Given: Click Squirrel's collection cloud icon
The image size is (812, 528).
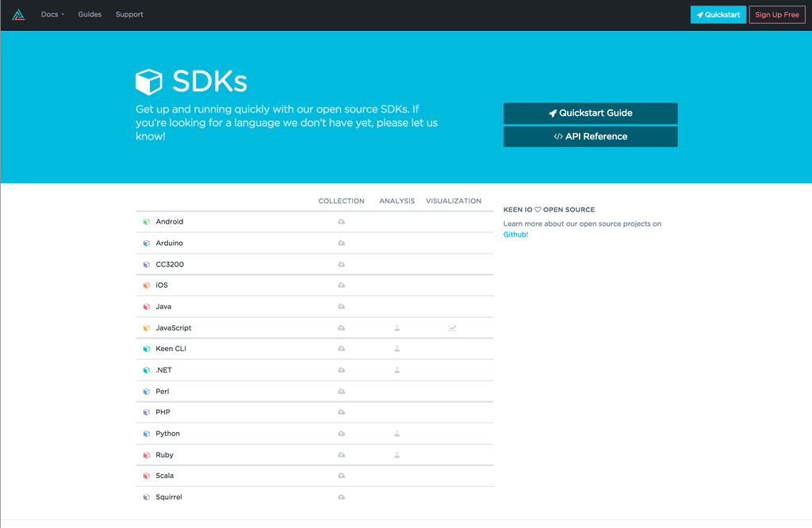Looking at the screenshot, I should click(x=341, y=497).
